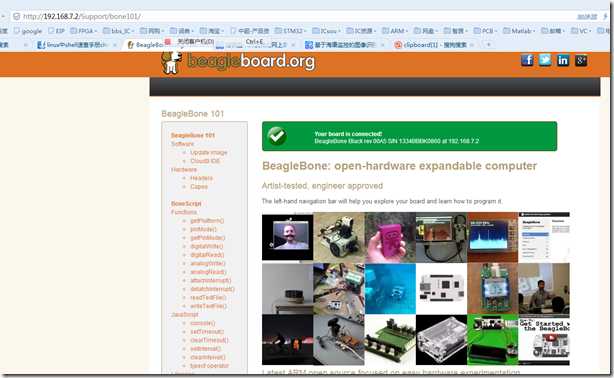The width and height of the screenshot is (614, 378).
Task: Switch to the clipboard[1] search tab
Action: click(434, 45)
